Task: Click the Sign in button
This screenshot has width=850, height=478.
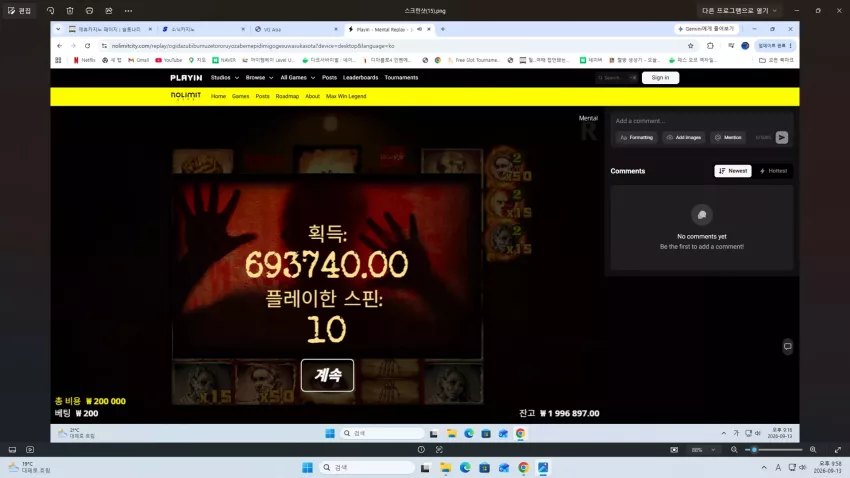Action: click(x=660, y=77)
